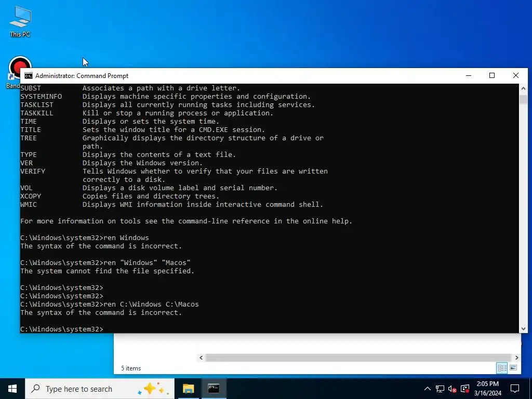532x399 pixels.
Task: Click the VERIFY command entry
Action: [174, 175]
